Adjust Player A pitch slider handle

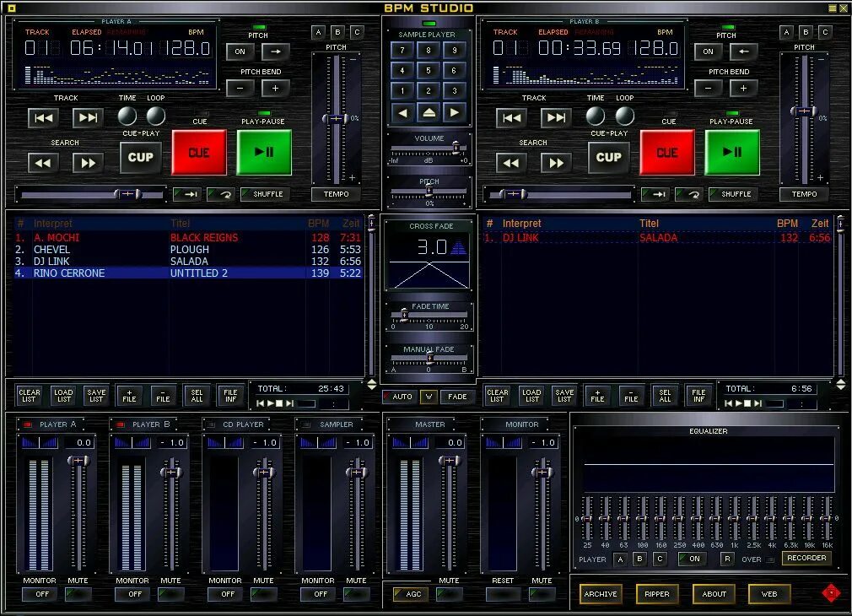(337, 118)
